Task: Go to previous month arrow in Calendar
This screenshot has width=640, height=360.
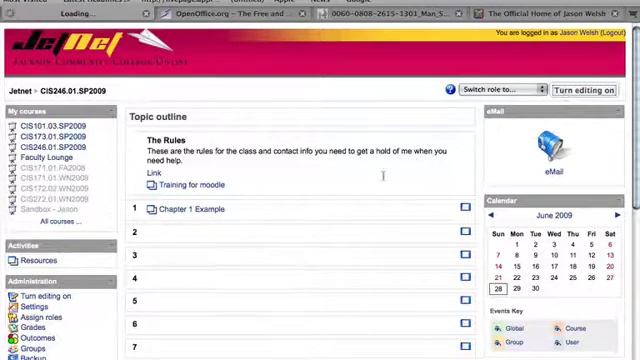Action: click(x=491, y=215)
